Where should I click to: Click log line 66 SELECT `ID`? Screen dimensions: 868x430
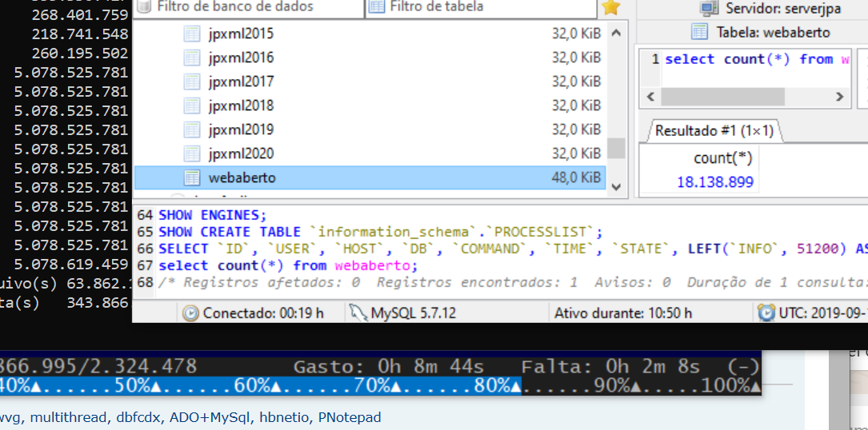point(513,249)
